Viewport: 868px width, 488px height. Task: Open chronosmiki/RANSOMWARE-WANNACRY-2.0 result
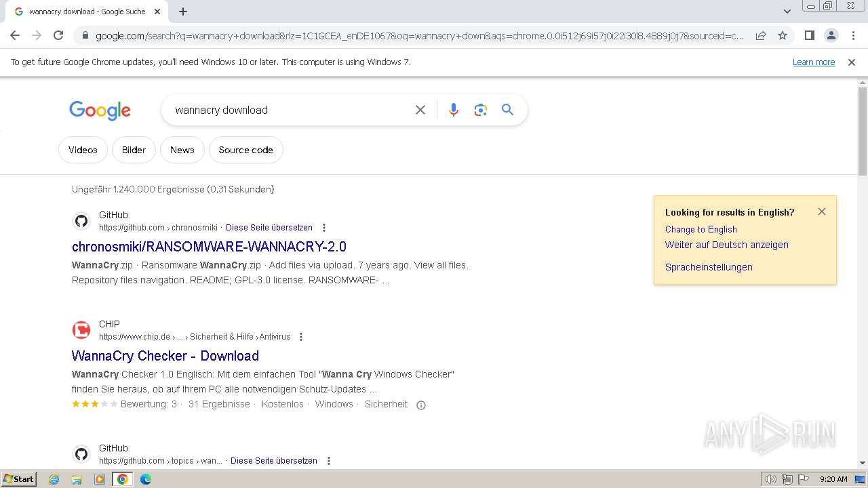click(209, 247)
